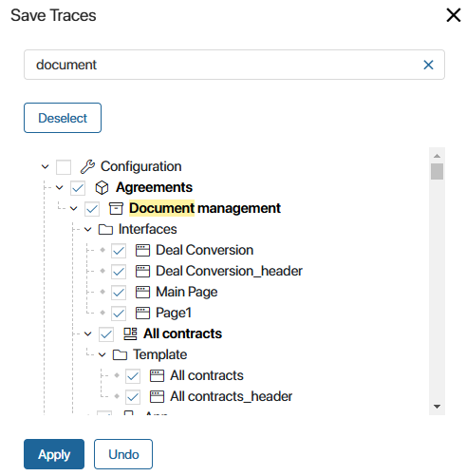466x476 pixels.
Task: Uncheck the Page1 checkbox
Action: 119,314
